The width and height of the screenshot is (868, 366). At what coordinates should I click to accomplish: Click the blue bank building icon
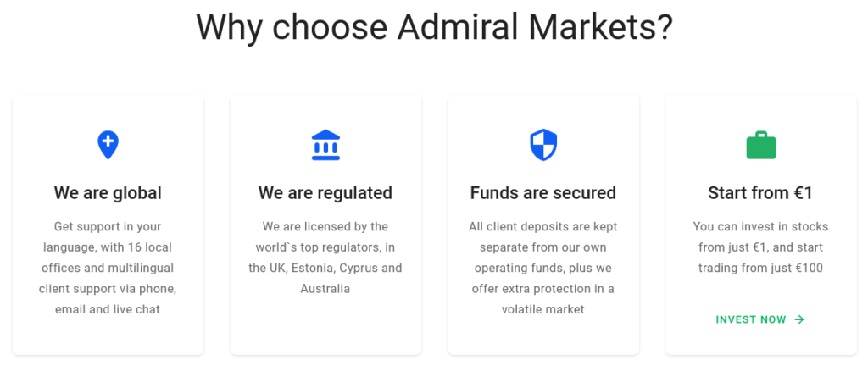coord(325,145)
